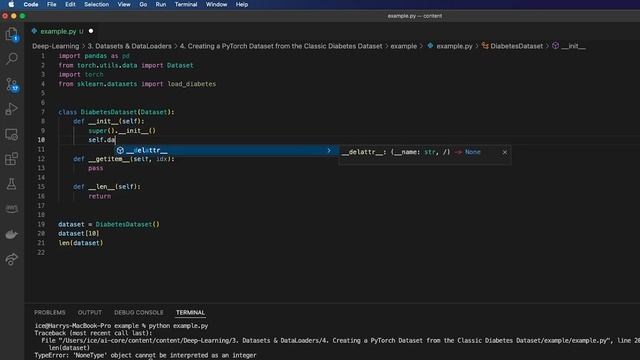Open the Live Share view
Screen dimensions: 640x360
click(x=11, y=259)
